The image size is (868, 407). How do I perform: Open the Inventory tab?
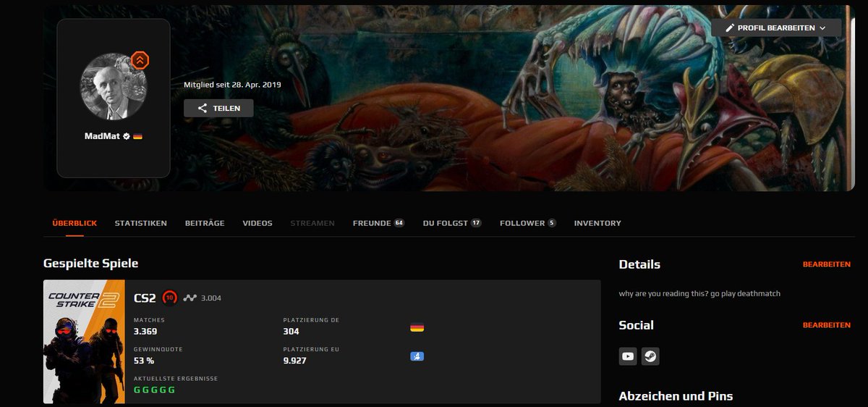click(x=597, y=223)
